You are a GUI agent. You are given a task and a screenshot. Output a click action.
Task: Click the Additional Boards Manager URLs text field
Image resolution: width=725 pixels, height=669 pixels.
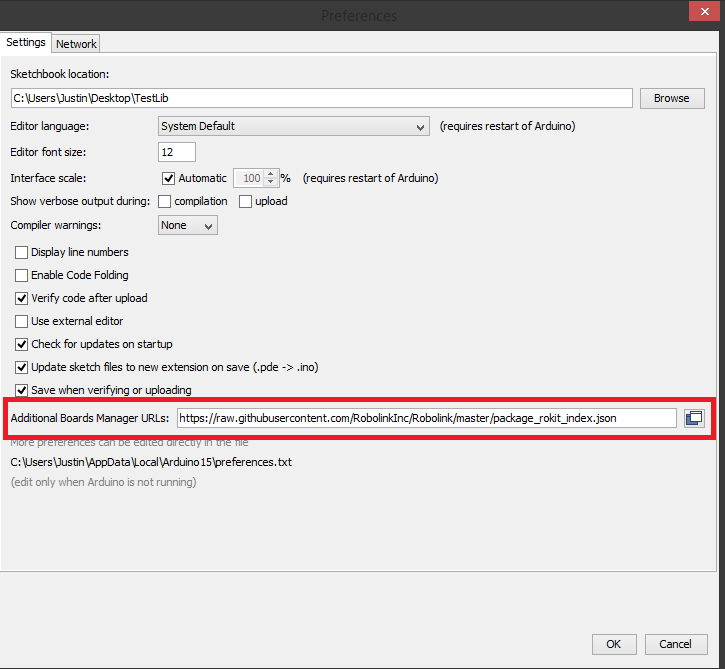click(x=426, y=418)
